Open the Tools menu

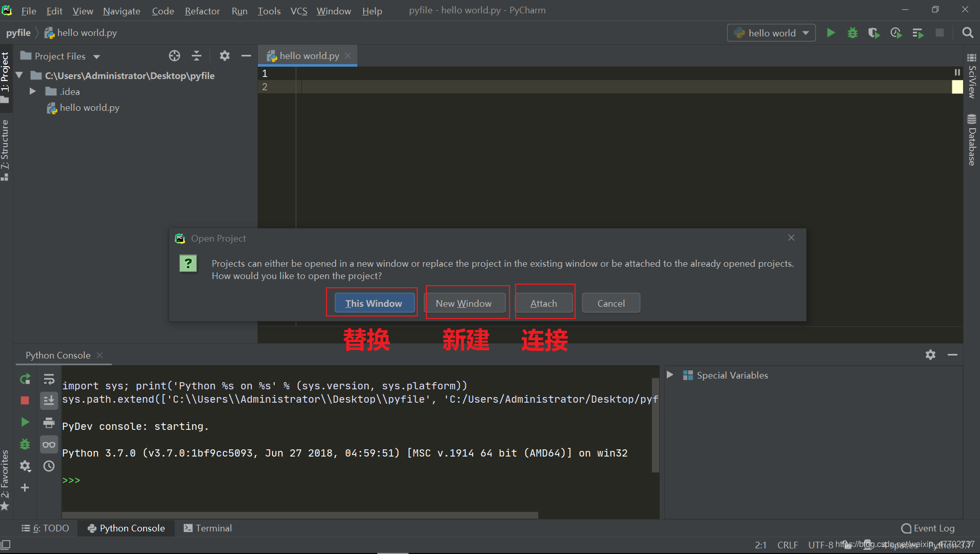tap(269, 11)
